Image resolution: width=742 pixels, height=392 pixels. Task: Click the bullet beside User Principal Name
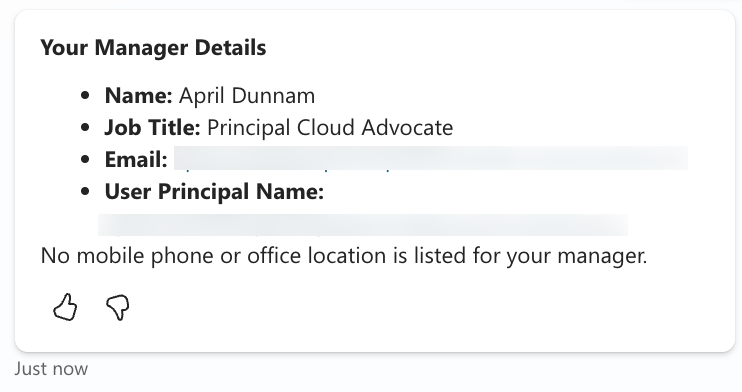pos(85,191)
